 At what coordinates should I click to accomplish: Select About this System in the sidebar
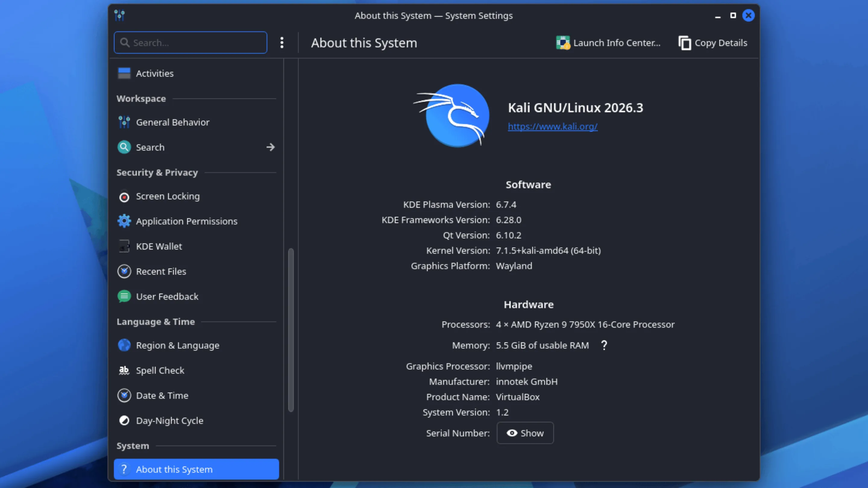[x=196, y=469]
